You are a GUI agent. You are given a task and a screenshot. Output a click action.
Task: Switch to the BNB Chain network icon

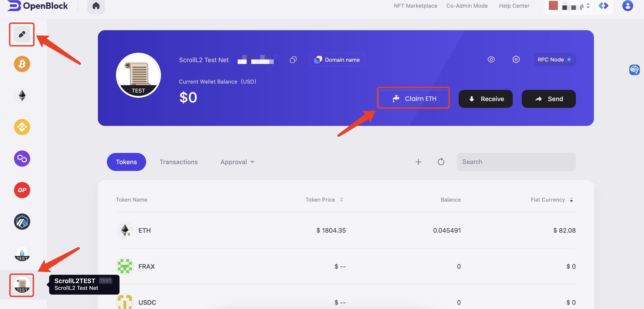pyautogui.click(x=22, y=127)
